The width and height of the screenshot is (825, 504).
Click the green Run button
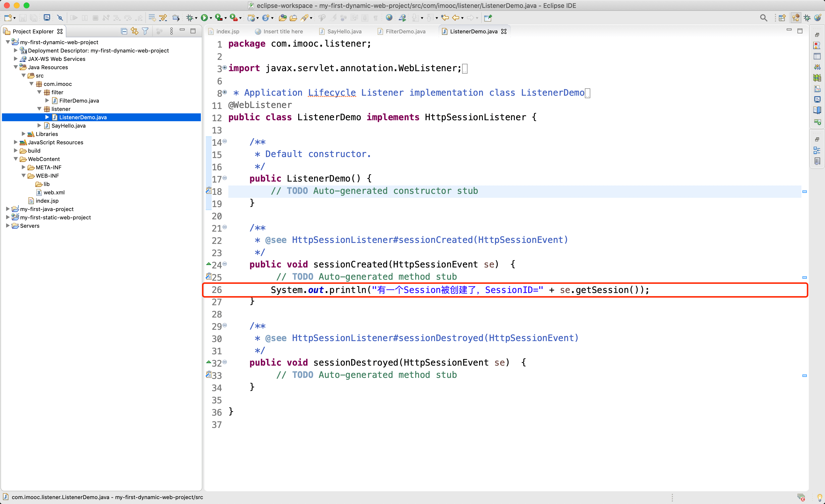tap(204, 18)
